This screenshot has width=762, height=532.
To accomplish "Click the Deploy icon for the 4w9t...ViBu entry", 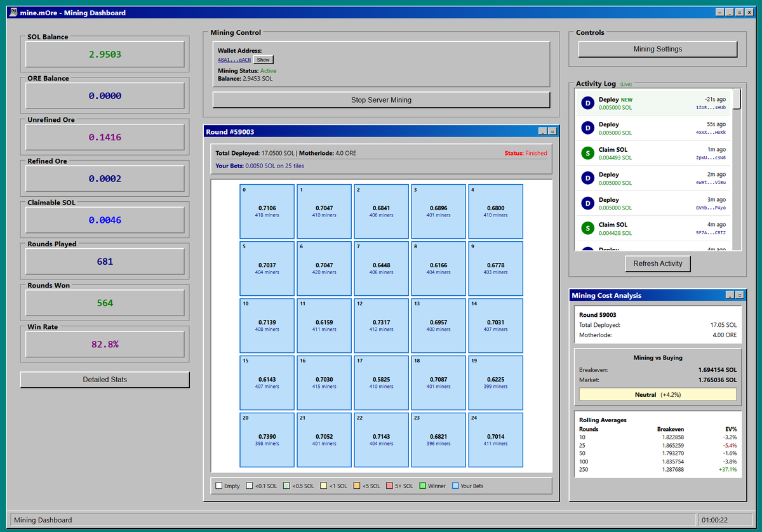I will [x=587, y=178].
